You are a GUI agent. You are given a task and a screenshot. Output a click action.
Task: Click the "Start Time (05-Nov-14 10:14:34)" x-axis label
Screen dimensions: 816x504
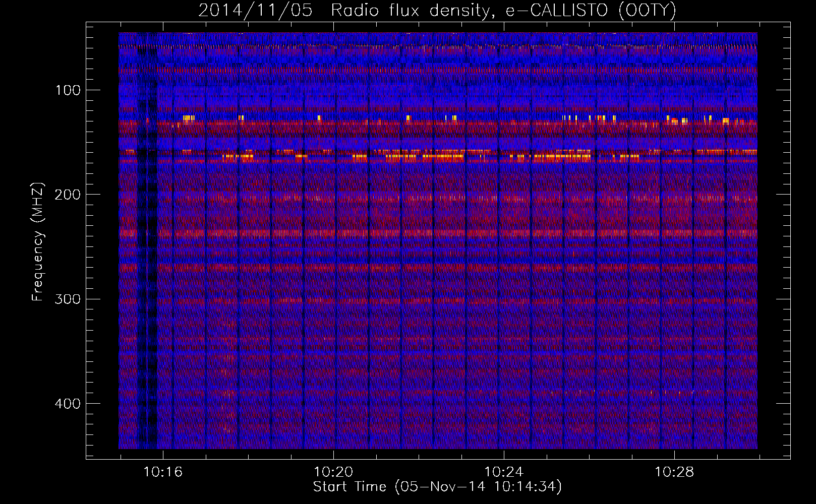tap(437, 487)
